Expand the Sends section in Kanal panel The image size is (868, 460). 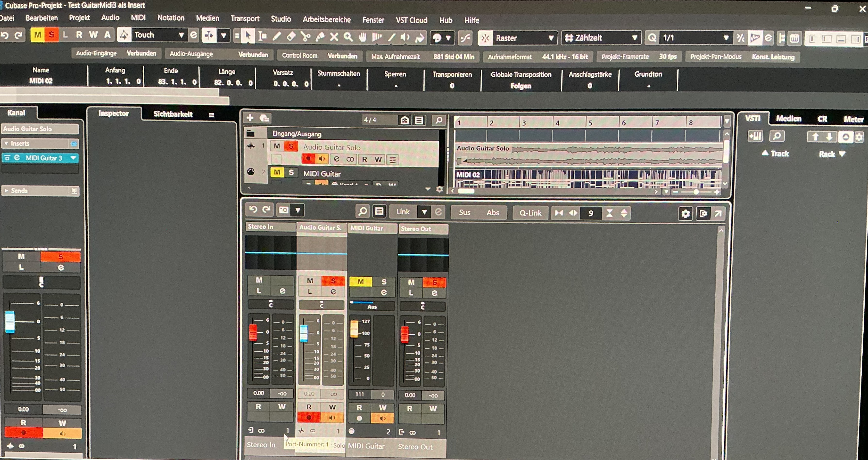(x=6, y=191)
